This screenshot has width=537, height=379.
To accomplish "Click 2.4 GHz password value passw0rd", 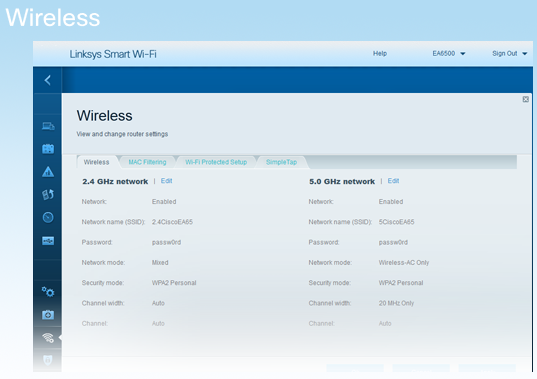I will click(166, 242).
